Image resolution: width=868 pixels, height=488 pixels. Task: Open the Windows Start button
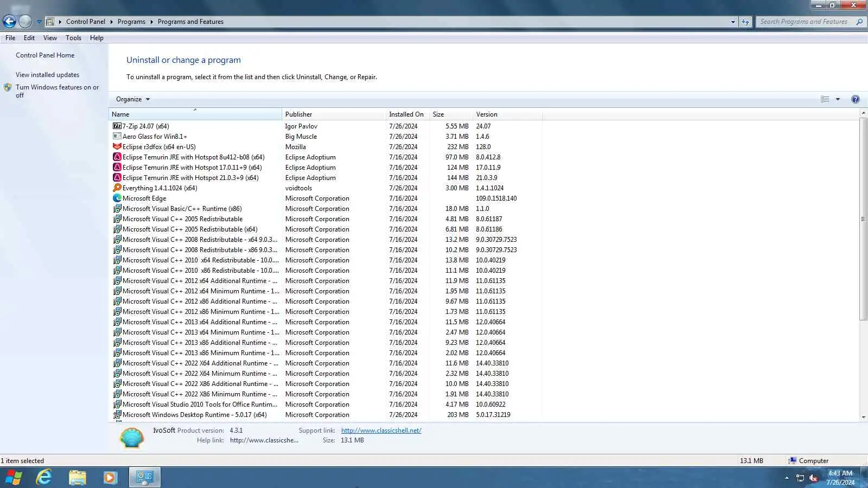click(x=14, y=477)
